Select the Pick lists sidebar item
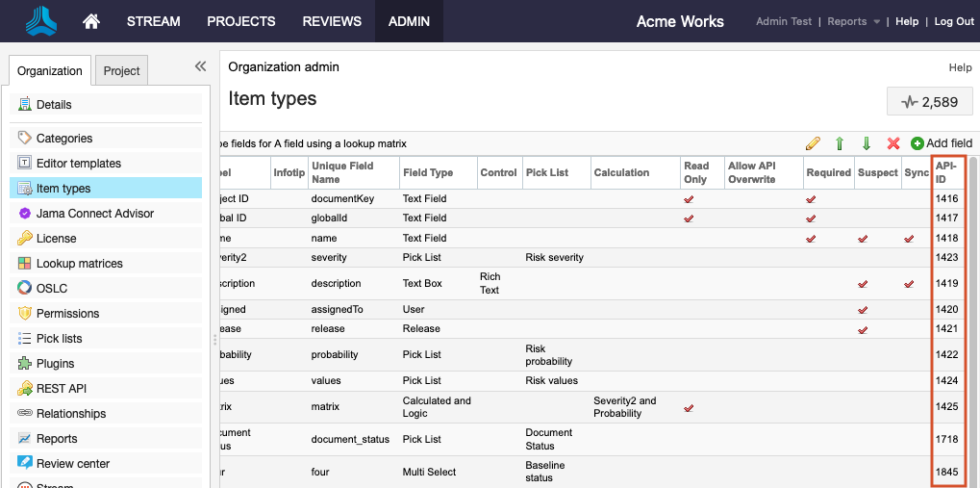Viewport: 980px width, 488px height. tap(59, 339)
